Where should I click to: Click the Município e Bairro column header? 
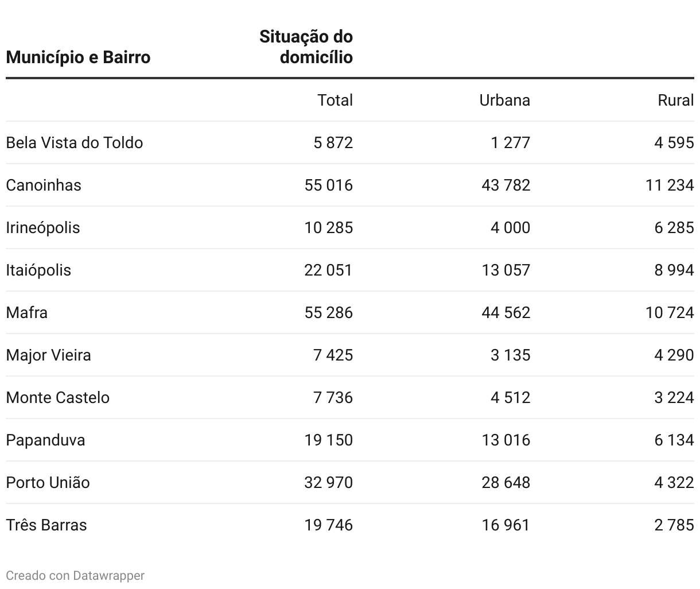point(78,57)
